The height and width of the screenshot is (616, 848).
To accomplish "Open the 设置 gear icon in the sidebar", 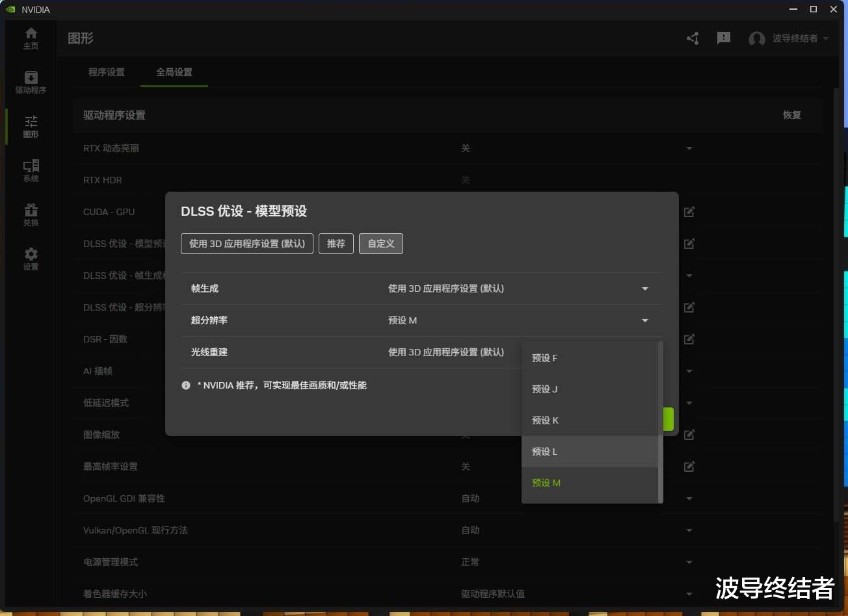I will coord(31,254).
